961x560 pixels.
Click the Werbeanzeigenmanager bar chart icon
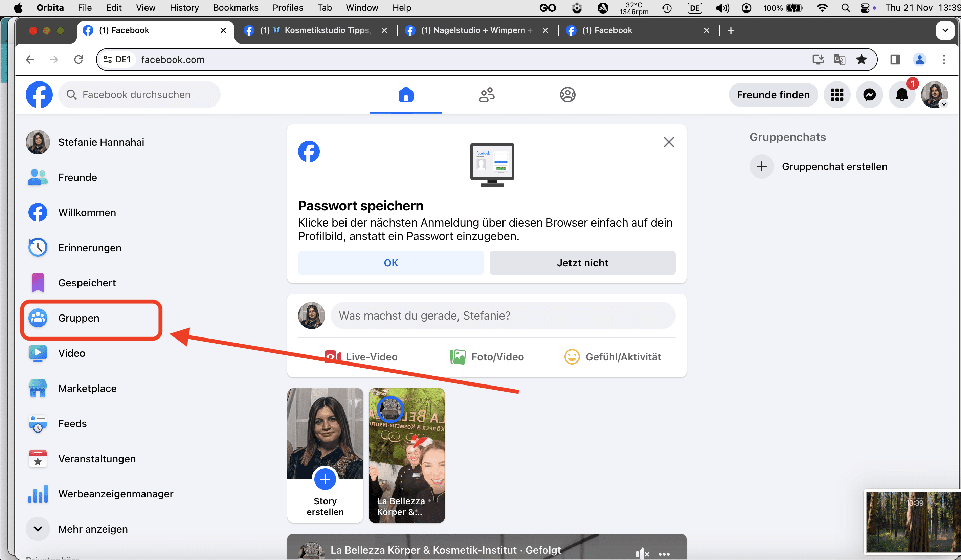[38, 494]
